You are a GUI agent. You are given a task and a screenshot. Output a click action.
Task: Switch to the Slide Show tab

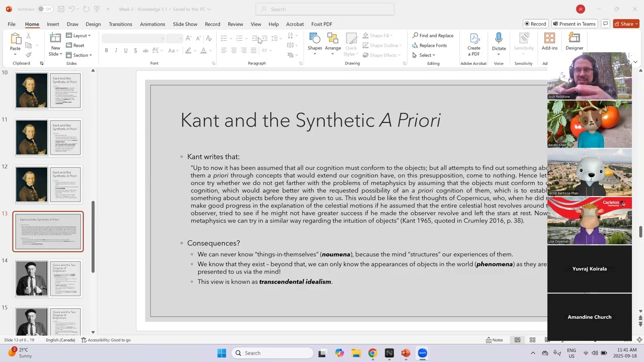tap(185, 24)
